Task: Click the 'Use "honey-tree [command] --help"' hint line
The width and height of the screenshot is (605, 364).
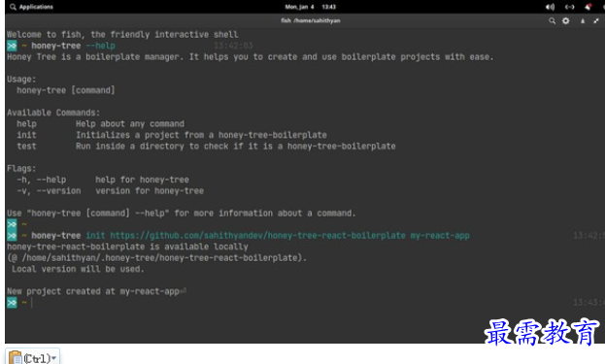Action: click(x=181, y=214)
